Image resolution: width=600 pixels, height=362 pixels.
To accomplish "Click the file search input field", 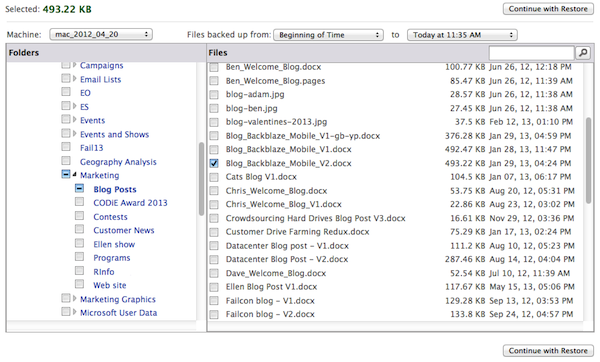I will coord(532,53).
